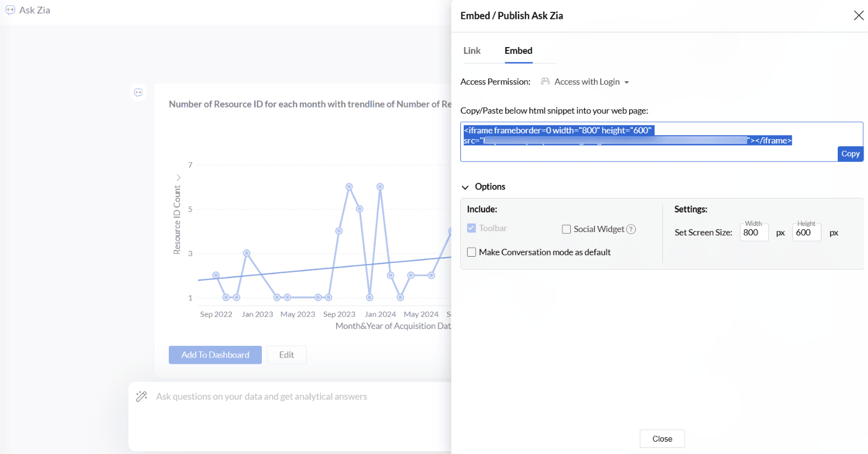Copy the iframe snippet with Copy button
868x454 pixels.
850,154
